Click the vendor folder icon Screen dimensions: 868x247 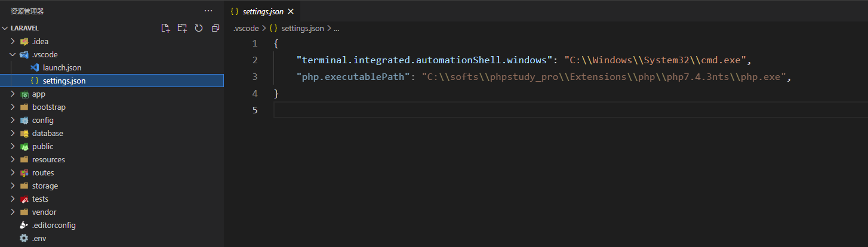click(24, 212)
